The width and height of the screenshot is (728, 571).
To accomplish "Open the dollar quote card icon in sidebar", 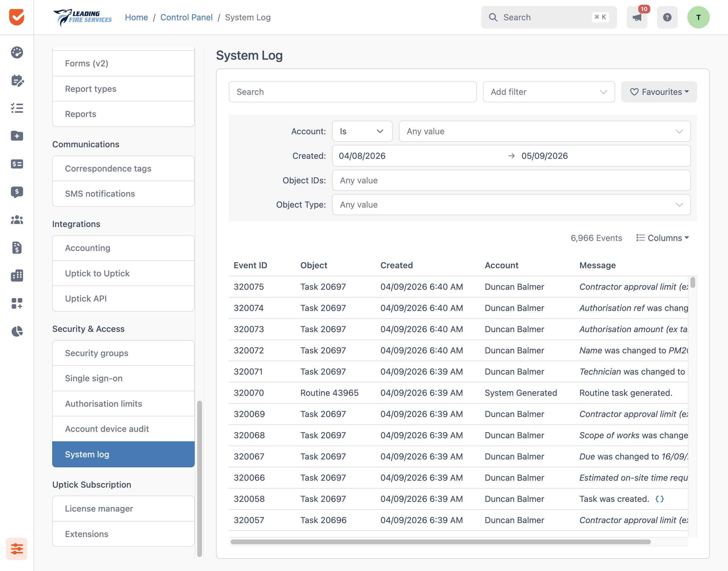I will 17,164.
